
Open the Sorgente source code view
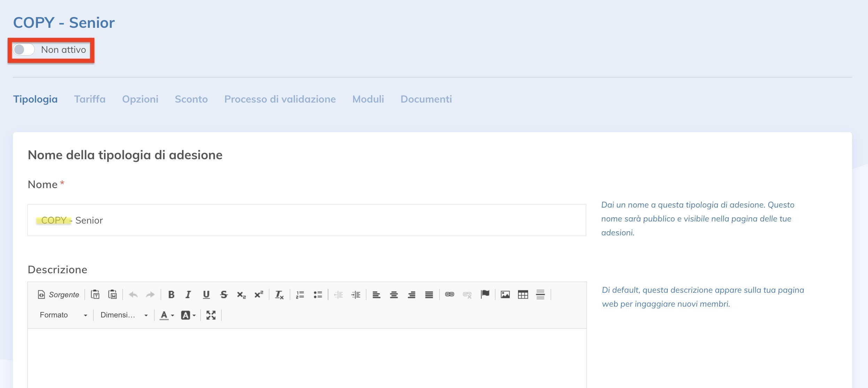coord(57,294)
